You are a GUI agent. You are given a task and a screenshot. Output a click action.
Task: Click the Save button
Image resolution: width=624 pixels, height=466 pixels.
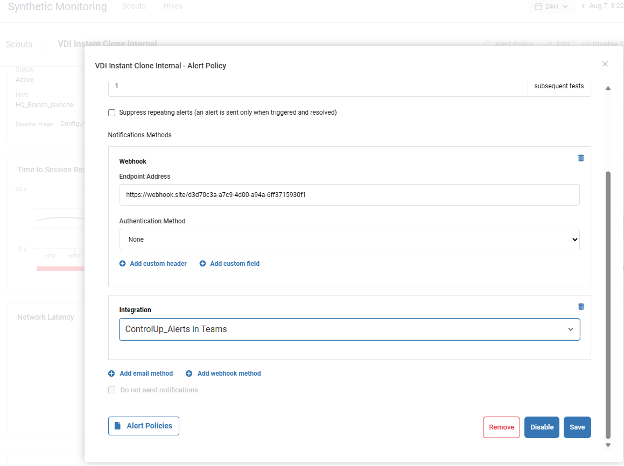(577, 427)
